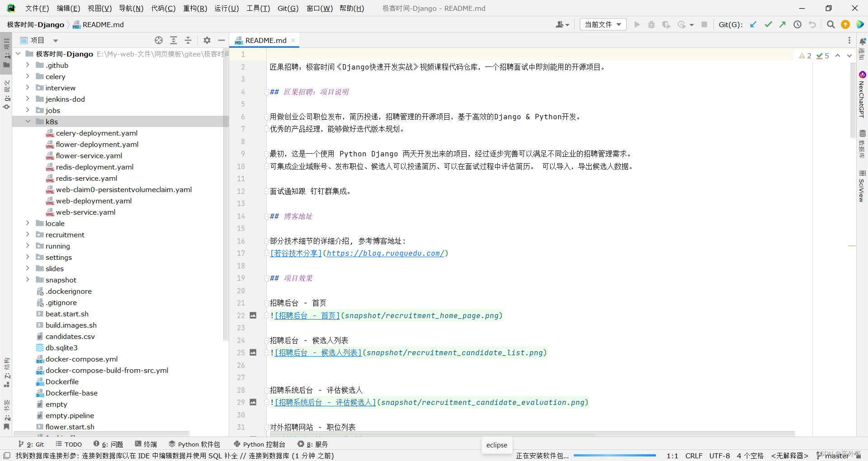This screenshot has width=868, height=461.
Task: Open the 当前文件 run configuration dropdown
Action: point(603,24)
